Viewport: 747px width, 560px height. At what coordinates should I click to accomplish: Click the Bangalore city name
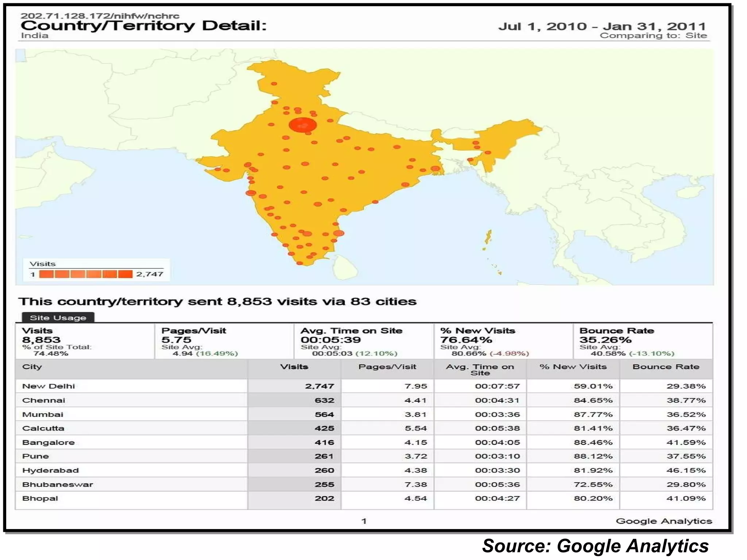(x=49, y=442)
